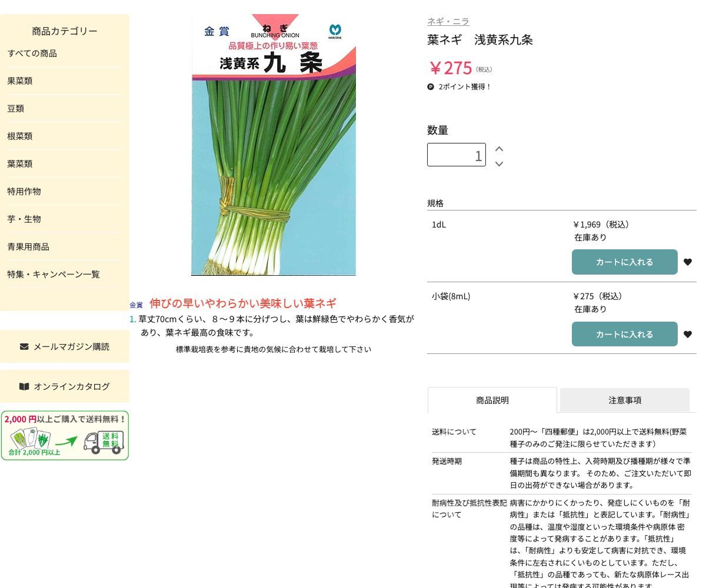Switch to the 注意事項 tab
Image resolution: width=706 pixels, height=588 pixels.
pos(625,400)
